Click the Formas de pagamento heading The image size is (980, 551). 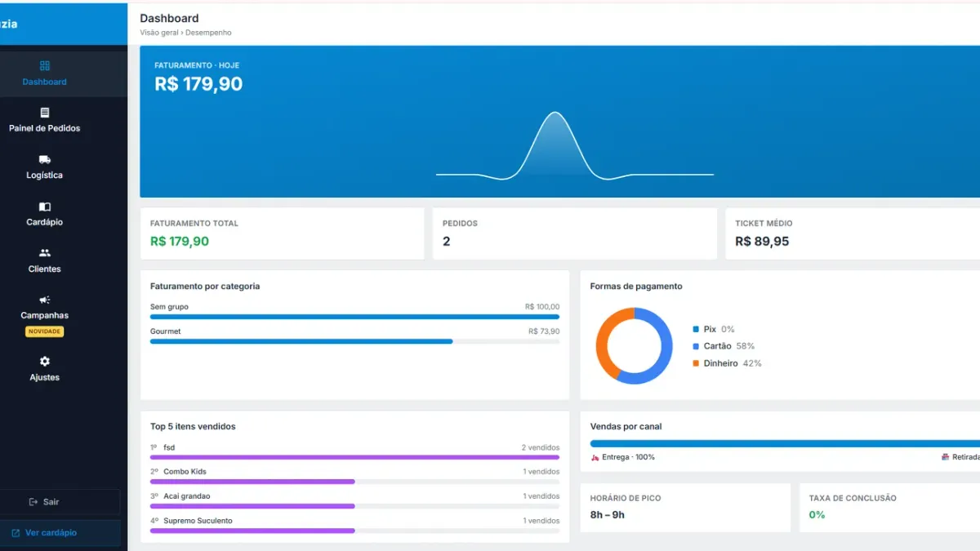pos(636,287)
